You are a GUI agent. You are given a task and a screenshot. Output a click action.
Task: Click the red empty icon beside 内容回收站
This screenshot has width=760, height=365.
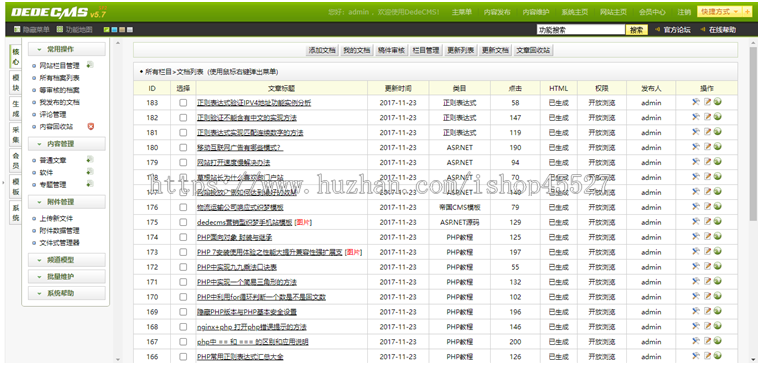click(x=91, y=127)
